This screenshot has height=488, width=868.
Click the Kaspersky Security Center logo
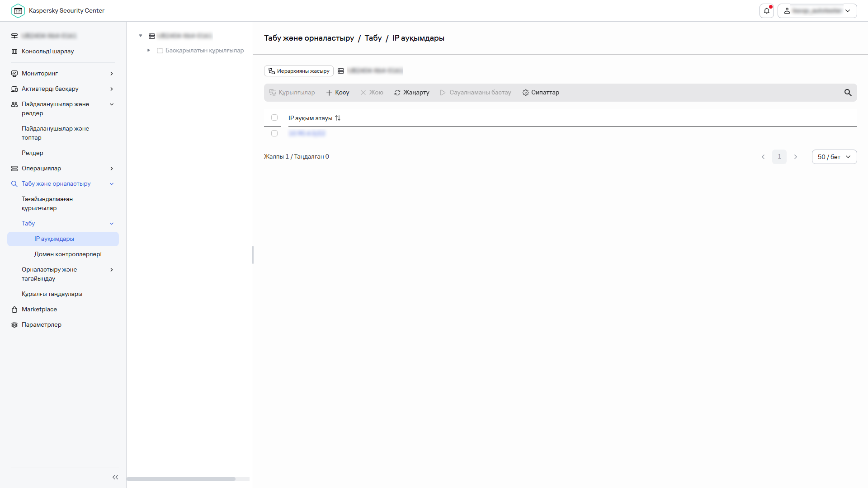click(18, 10)
